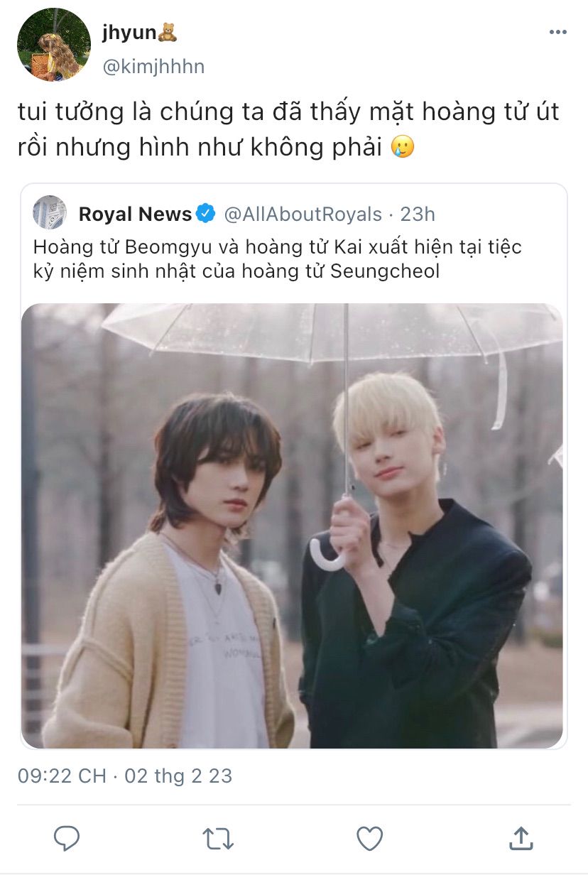Click the 09:22 CH tweet time

[61, 776]
